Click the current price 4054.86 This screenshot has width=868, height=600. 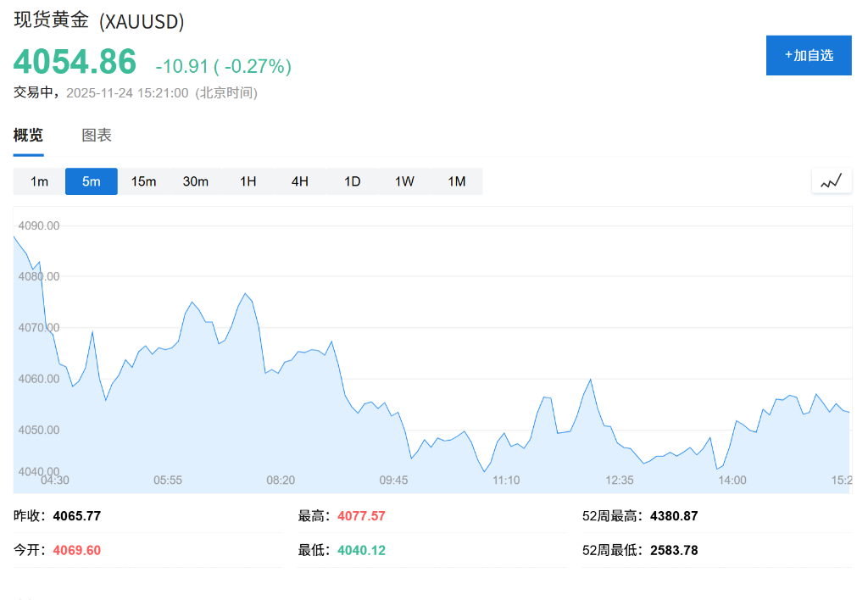click(74, 62)
